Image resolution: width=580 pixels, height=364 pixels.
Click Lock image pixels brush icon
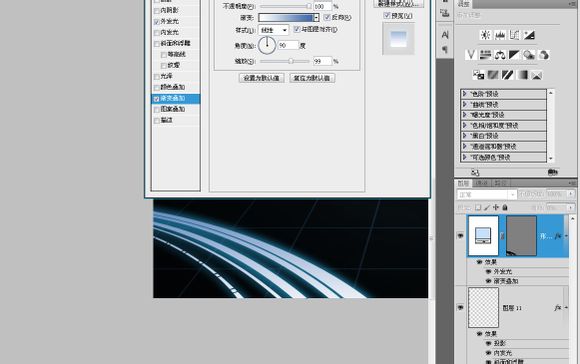coord(487,208)
